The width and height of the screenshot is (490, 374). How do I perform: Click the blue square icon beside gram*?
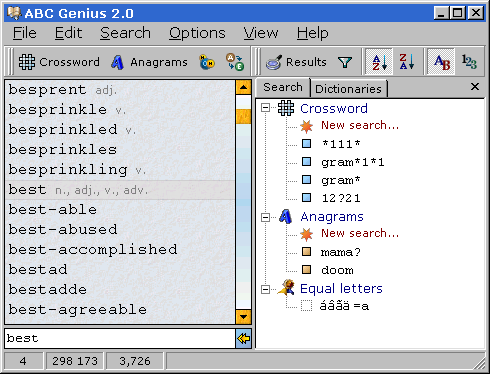tap(306, 180)
